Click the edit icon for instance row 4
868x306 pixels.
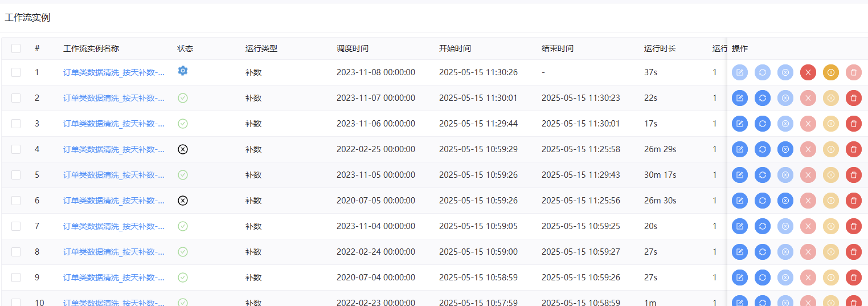click(x=739, y=149)
